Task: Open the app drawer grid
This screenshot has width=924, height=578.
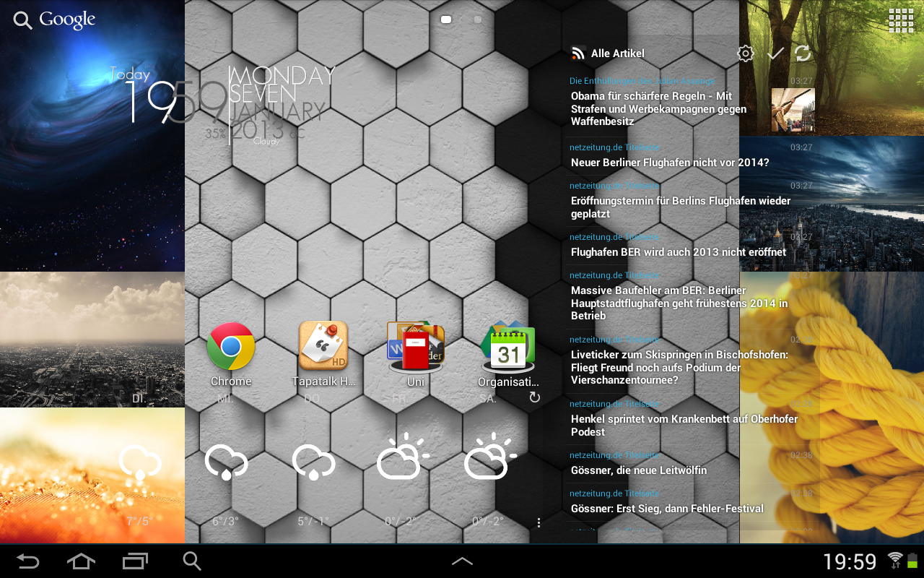Action: click(901, 20)
